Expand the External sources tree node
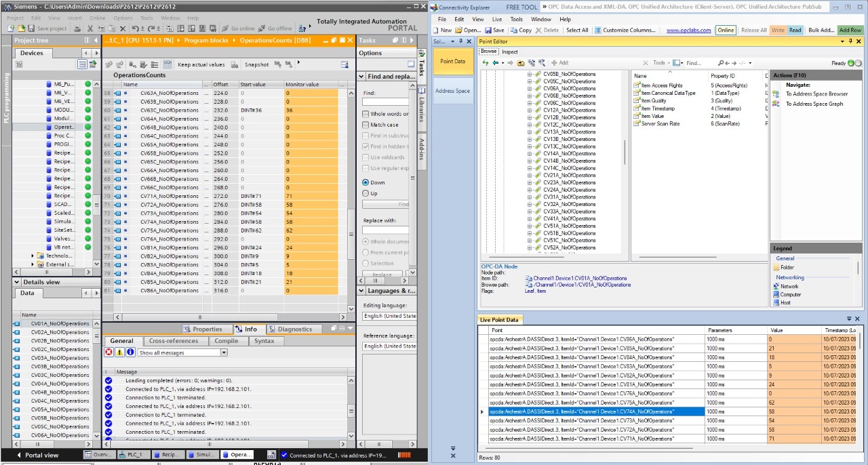Viewport: 868px width, 465px height. pyautogui.click(x=33, y=264)
